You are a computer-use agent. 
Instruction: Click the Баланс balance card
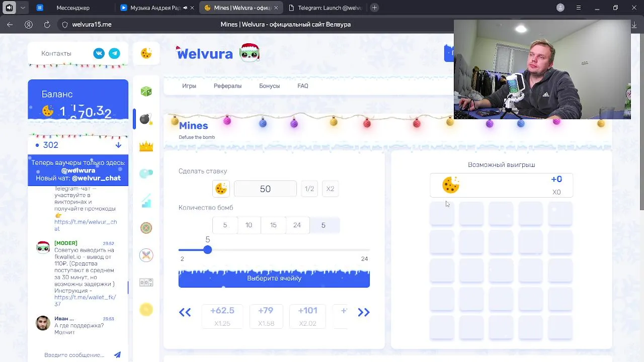(x=78, y=100)
